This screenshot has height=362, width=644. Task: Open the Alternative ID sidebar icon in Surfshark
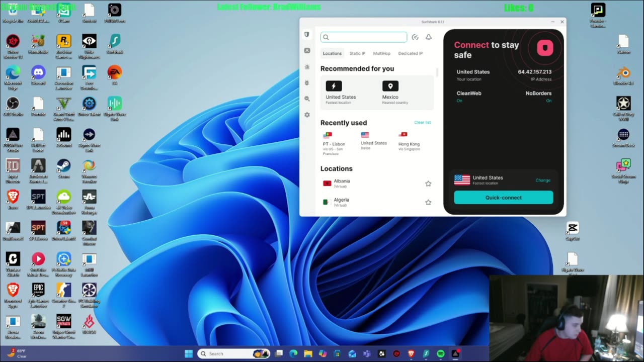tap(307, 51)
